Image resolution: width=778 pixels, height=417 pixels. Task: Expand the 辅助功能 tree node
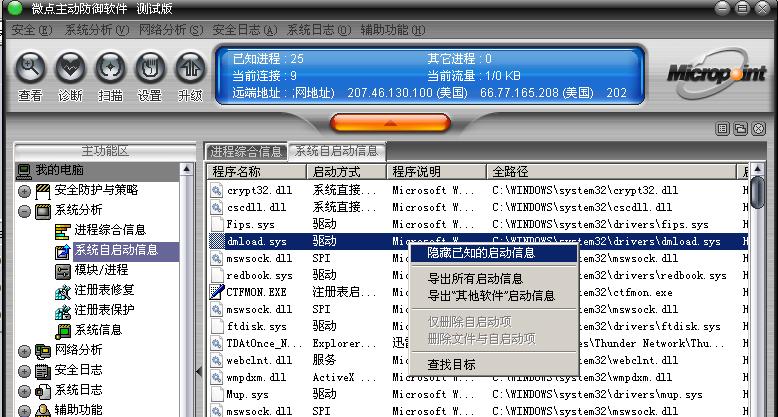coord(24,412)
